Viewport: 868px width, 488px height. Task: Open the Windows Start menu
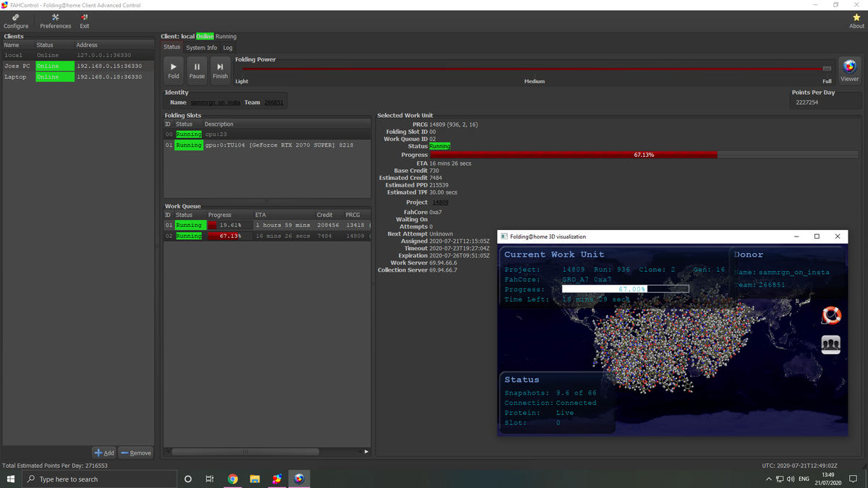[x=11, y=479]
